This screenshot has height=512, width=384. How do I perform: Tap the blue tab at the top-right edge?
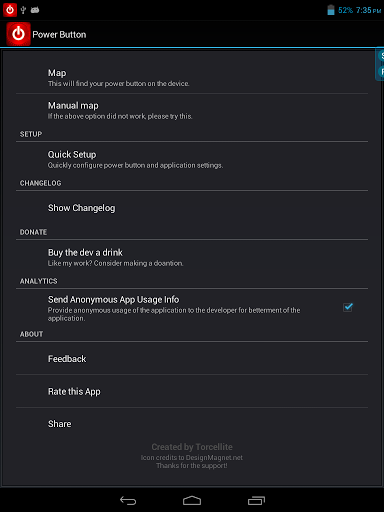[380, 64]
